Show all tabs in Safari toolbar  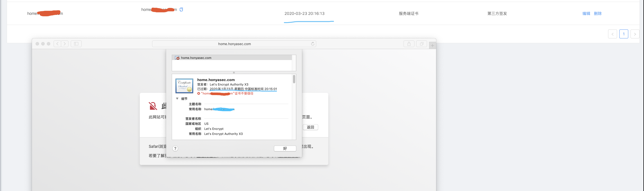[421, 44]
